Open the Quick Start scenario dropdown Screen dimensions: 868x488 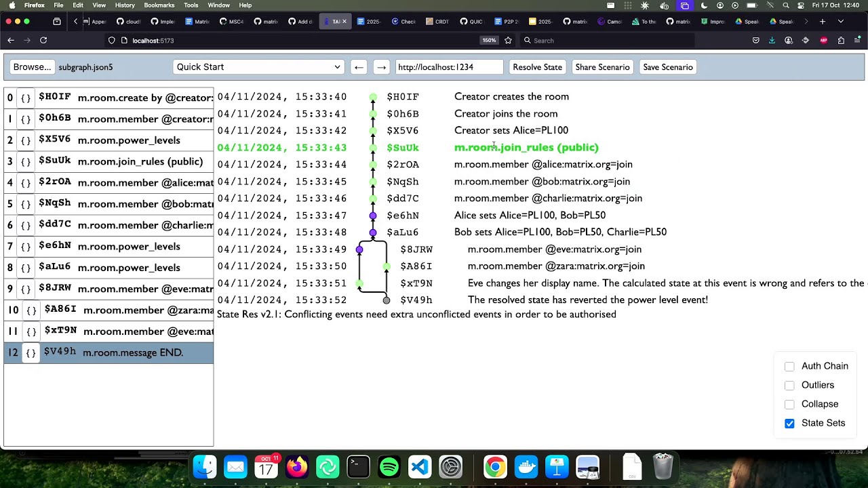point(258,67)
